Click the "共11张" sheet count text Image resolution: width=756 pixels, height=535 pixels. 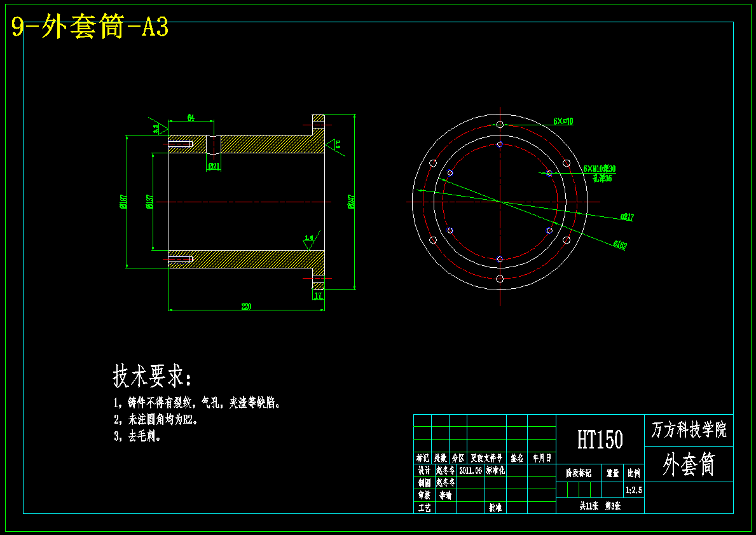click(x=589, y=506)
